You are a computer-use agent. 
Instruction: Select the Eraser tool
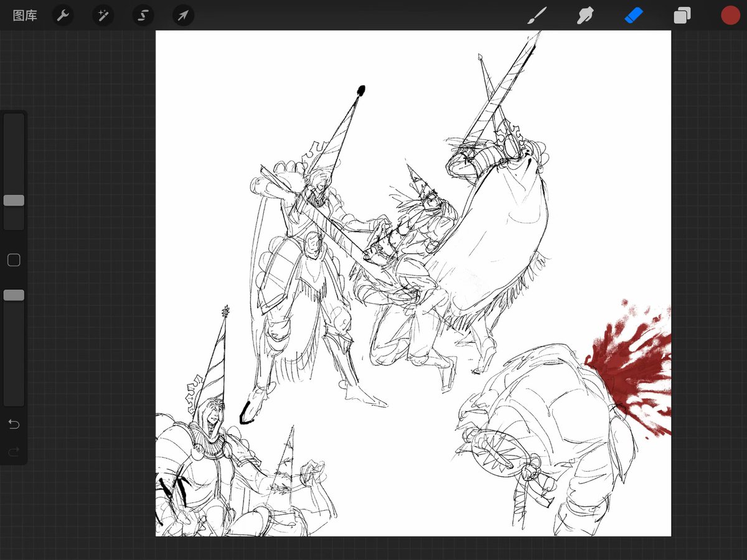click(633, 15)
